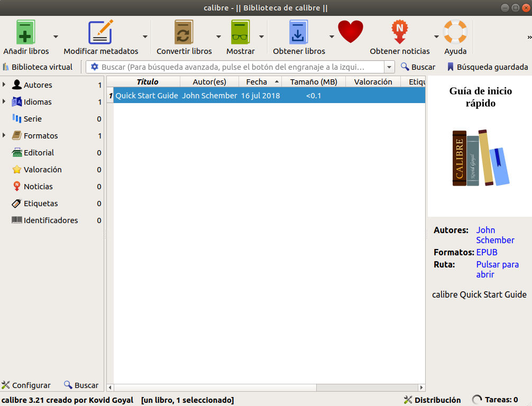Expand the Formatos tree node
The width and height of the screenshot is (532, 406).
click(x=4, y=135)
